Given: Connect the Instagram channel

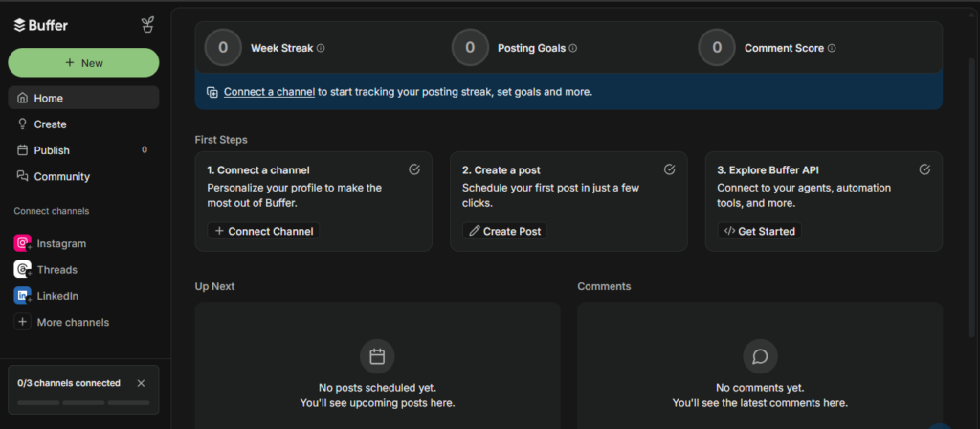Looking at the screenshot, I should [84, 243].
